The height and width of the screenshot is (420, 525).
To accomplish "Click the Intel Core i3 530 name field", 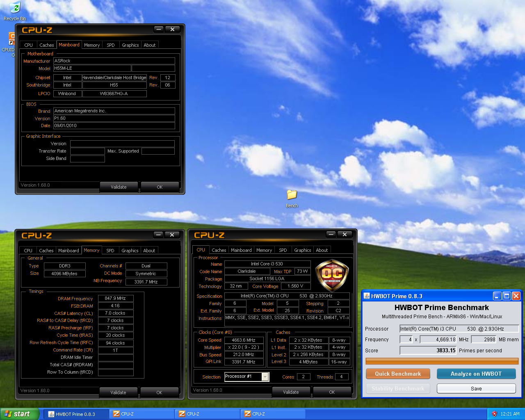I will 267,264.
